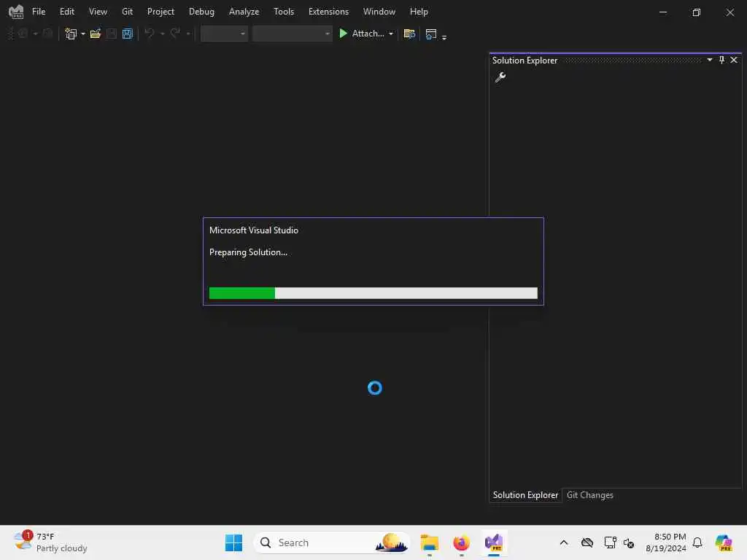The height and width of the screenshot is (560, 747).
Task: Minimize the Visual Studio window
Action: 662,12
